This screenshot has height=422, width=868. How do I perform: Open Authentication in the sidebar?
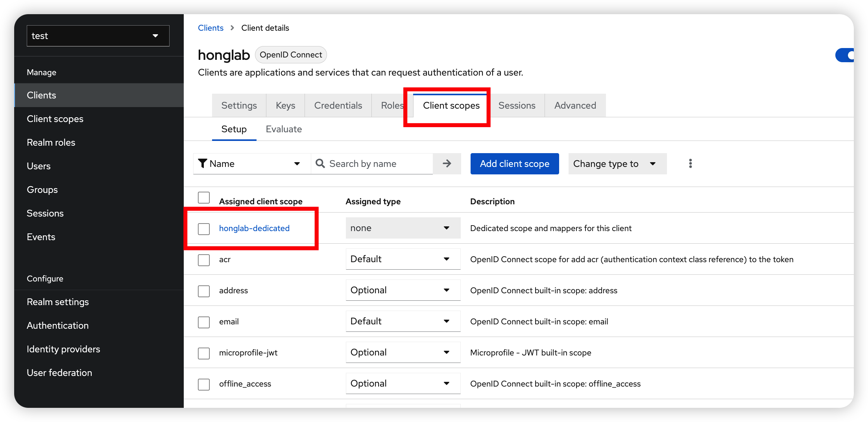tap(99, 326)
